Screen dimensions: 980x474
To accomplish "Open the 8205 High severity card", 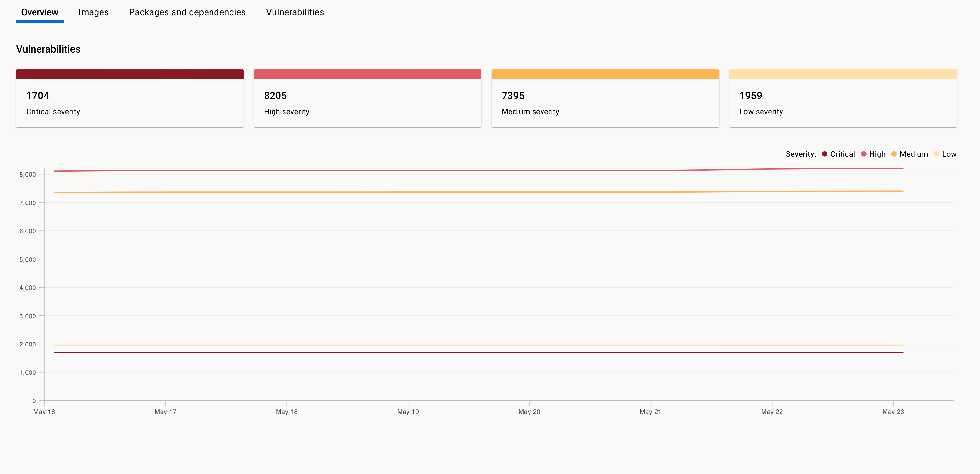I will pos(367,98).
